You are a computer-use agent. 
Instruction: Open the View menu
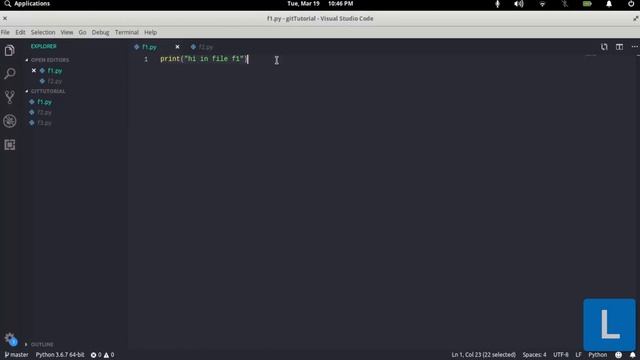[x=67, y=32]
